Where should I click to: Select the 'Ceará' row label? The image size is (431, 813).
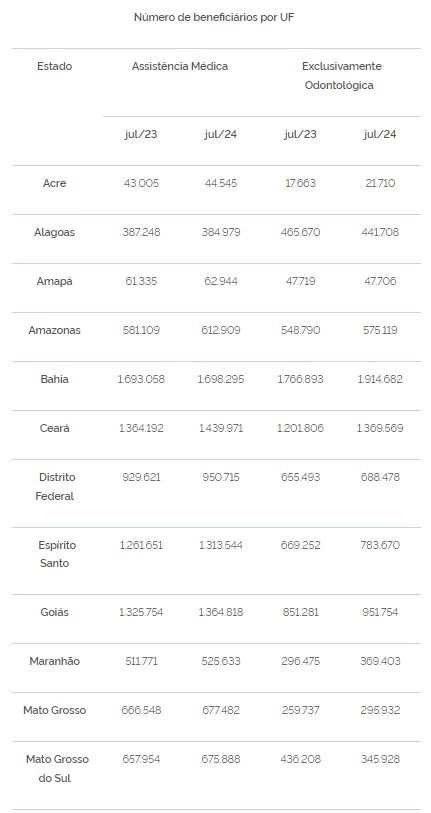(x=54, y=428)
